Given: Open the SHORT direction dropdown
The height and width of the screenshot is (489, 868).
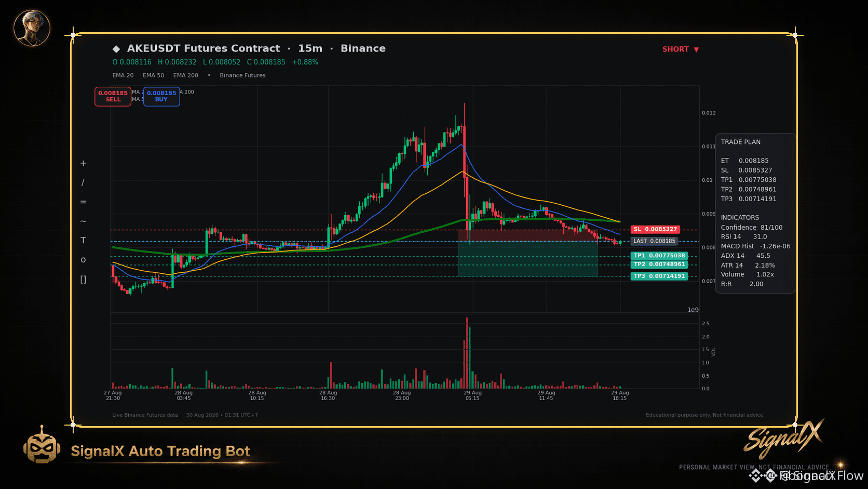Looking at the screenshot, I should click(x=681, y=49).
